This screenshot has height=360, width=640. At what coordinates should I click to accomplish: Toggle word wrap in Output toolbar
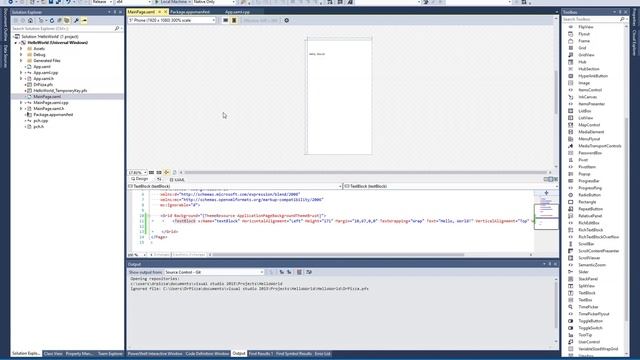(x=309, y=272)
